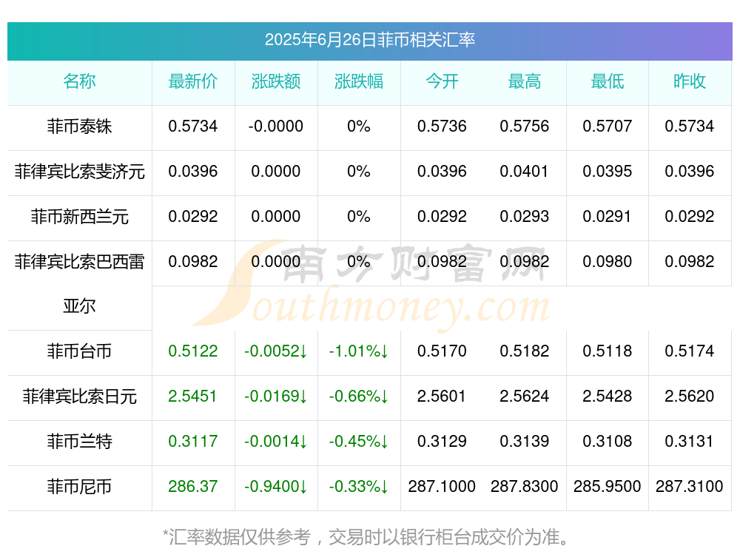The height and width of the screenshot is (560, 740).
Task: Open the 菲币泰铢 row name
Action: click(x=79, y=126)
